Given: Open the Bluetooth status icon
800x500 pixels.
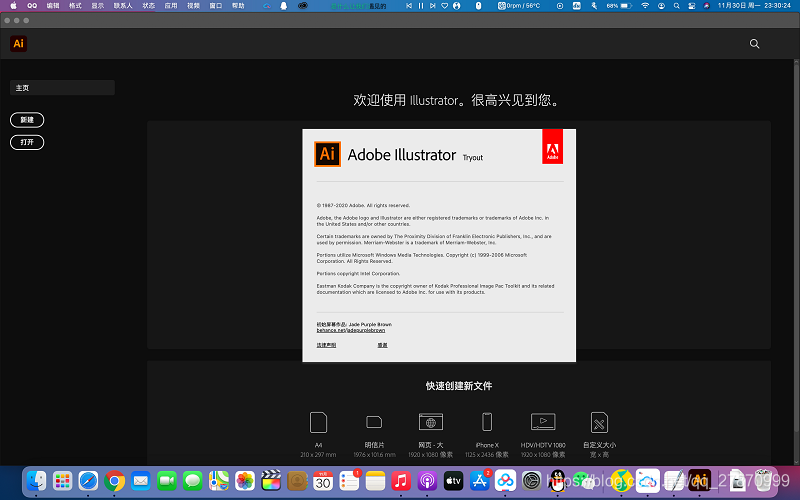Looking at the screenshot, I should [594, 6].
